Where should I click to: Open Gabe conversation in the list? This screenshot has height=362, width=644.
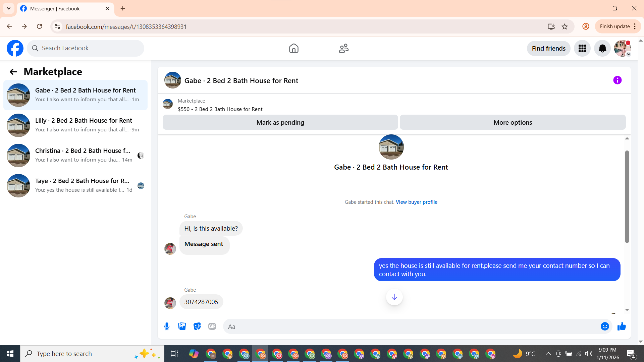75,95
